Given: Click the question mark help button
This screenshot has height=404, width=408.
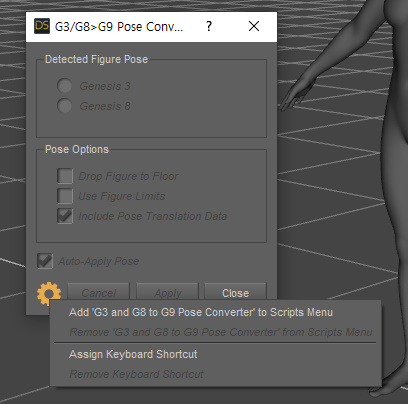Looking at the screenshot, I should (209, 26).
